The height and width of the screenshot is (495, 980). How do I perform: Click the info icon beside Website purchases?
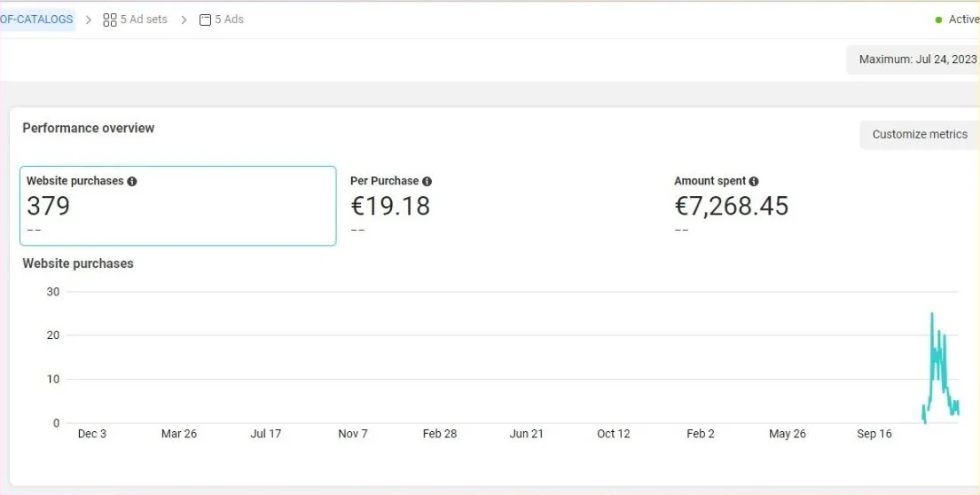click(132, 181)
